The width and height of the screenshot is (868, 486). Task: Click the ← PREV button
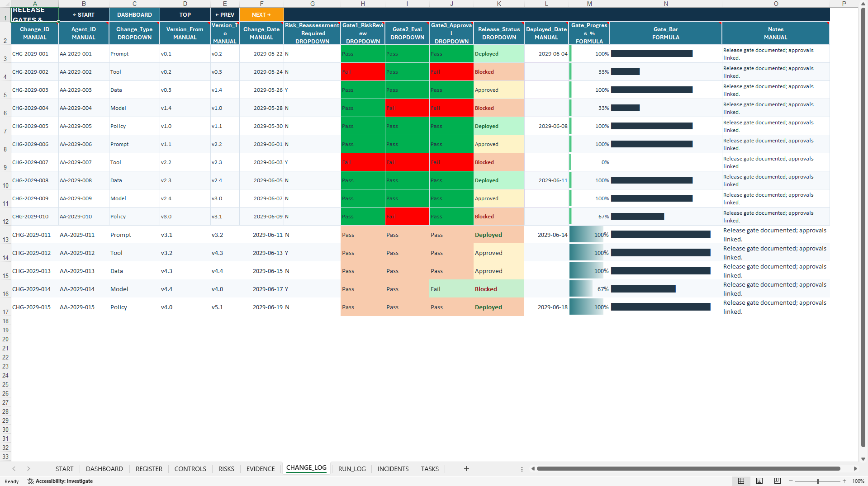(x=225, y=15)
